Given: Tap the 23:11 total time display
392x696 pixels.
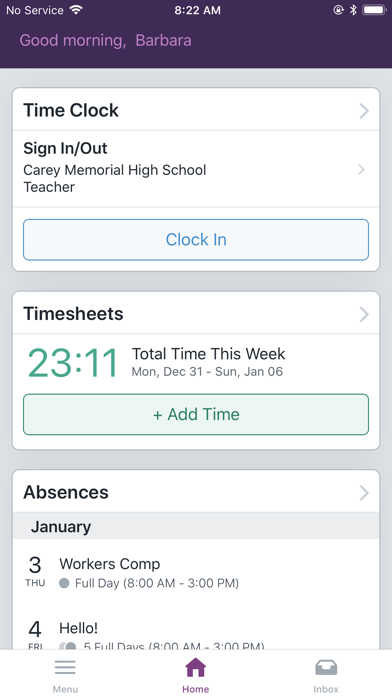Looking at the screenshot, I should (73, 363).
